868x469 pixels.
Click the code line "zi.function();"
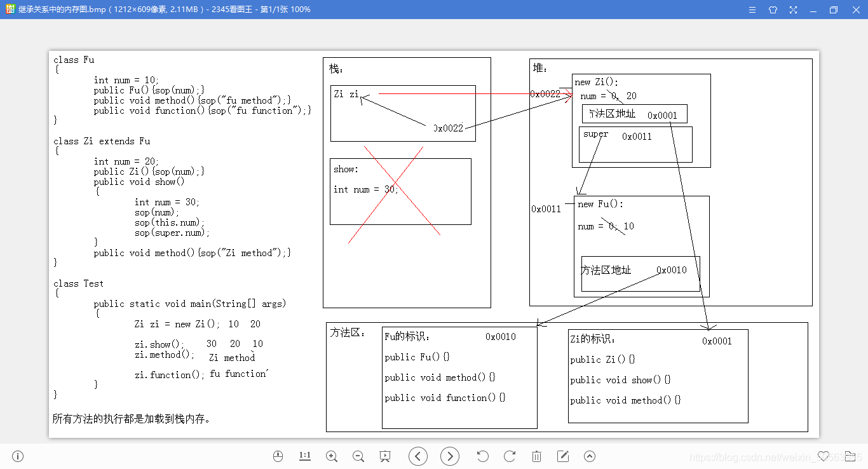pyautogui.click(x=170, y=375)
